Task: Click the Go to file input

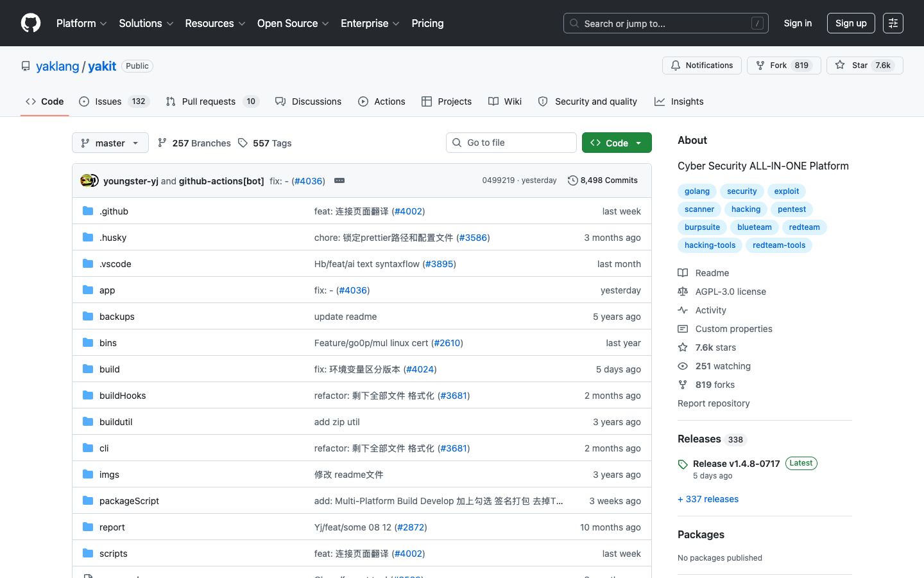Action: click(511, 143)
